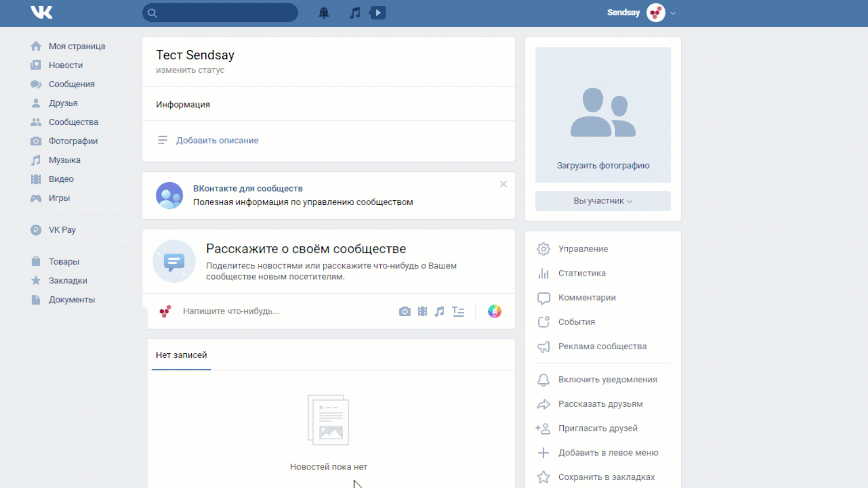Open the notifications bell icon
Image resolution: width=868 pixels, height=488 pixels.
324,13
